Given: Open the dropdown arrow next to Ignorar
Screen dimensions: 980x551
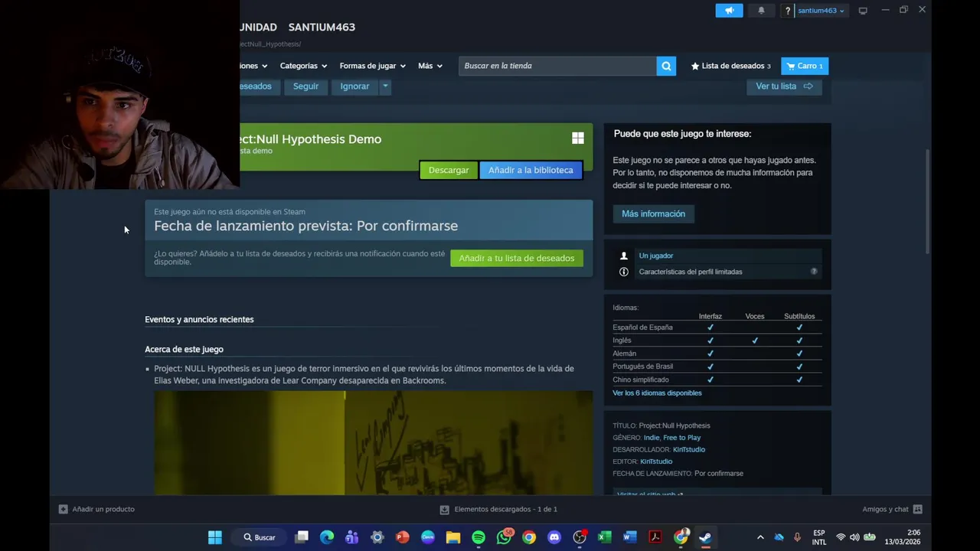Looking at the screenshot, I should (385, 86).
